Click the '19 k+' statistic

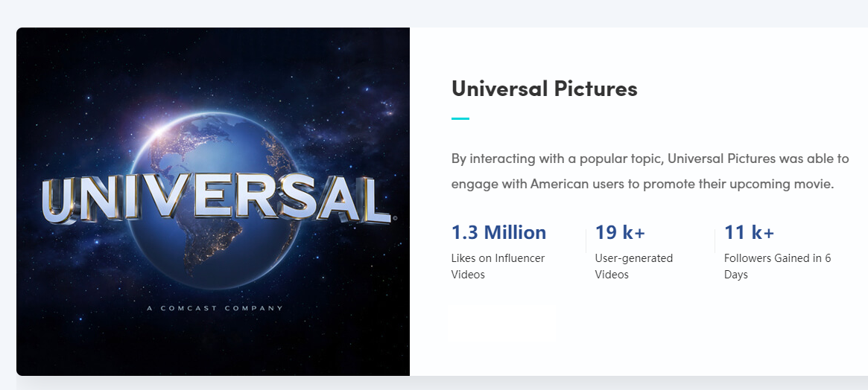(x=620, y=232)
